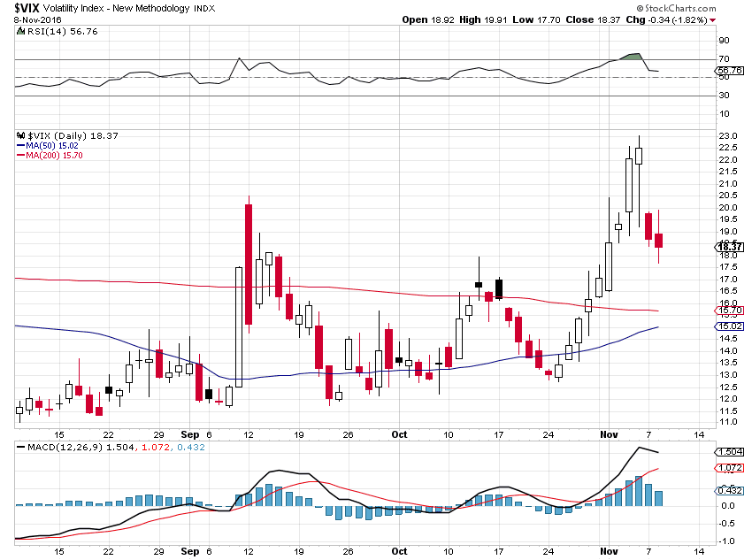
Task: Click the tallest MACD histogram bar in November
Action: [x=639, y=491]
